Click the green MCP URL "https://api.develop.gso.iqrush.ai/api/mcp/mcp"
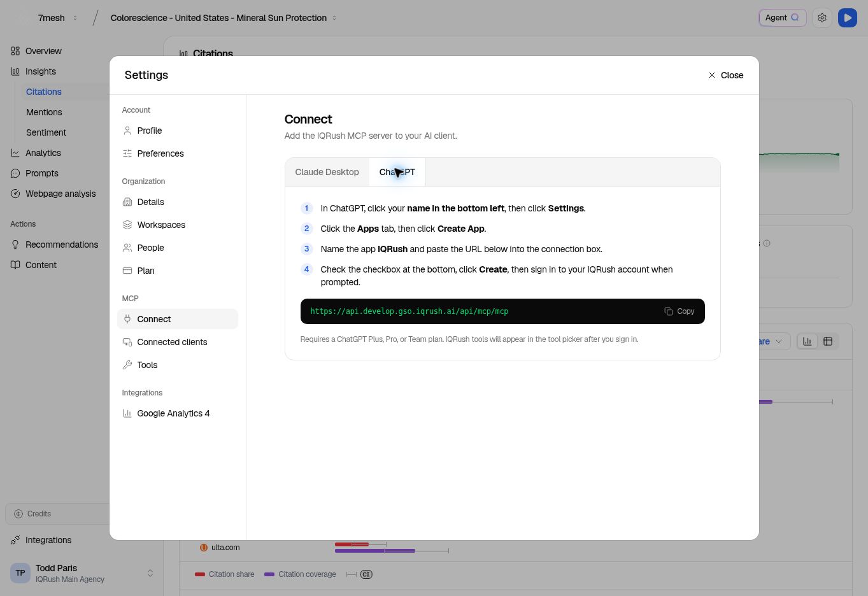 click(x=409, y=311)
